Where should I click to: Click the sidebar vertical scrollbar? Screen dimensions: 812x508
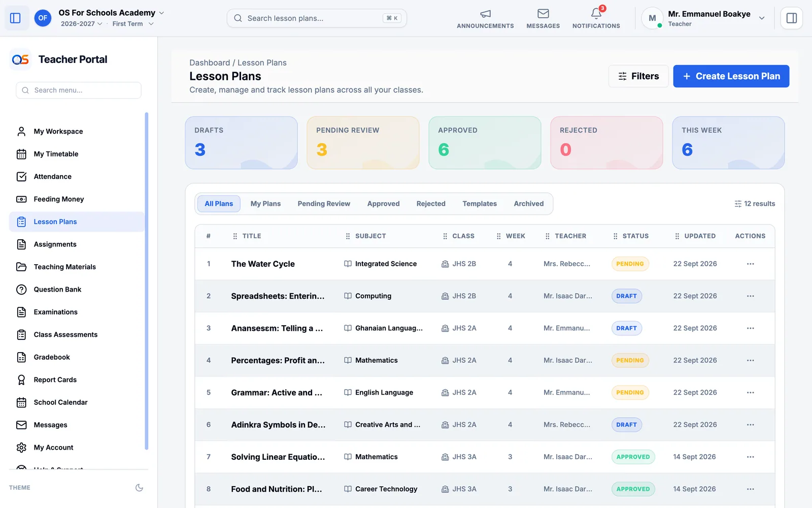pyautogui.click(x=147, y=281)
